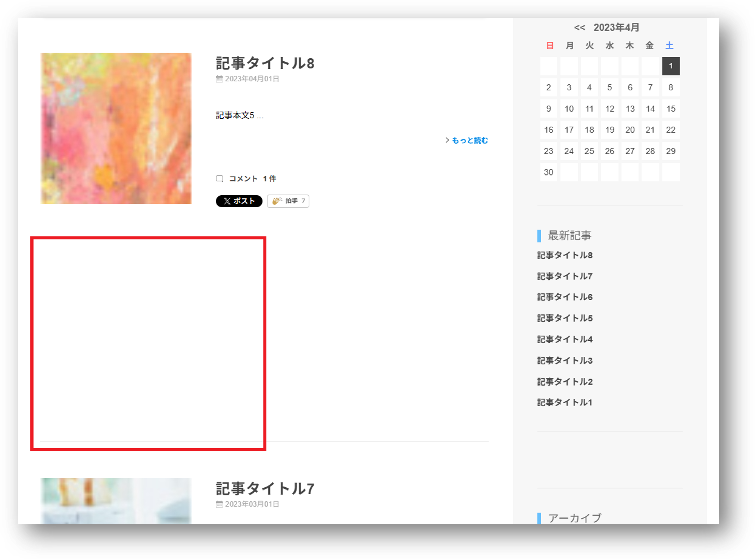Click the 記事タイトル7 thumbnail image
This screenshot has width=755, height=560.
tap(116, 501)
